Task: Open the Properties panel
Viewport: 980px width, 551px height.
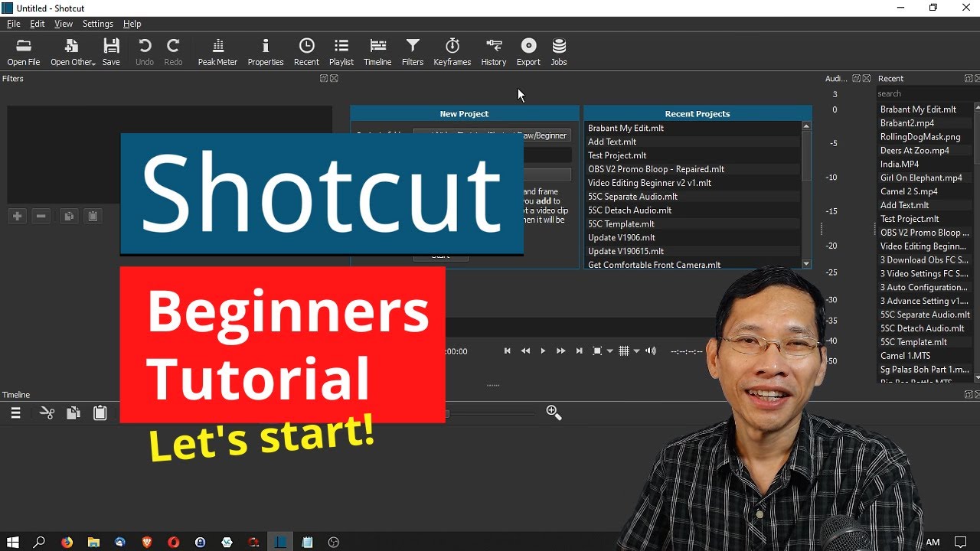Action: coord(266,52)
